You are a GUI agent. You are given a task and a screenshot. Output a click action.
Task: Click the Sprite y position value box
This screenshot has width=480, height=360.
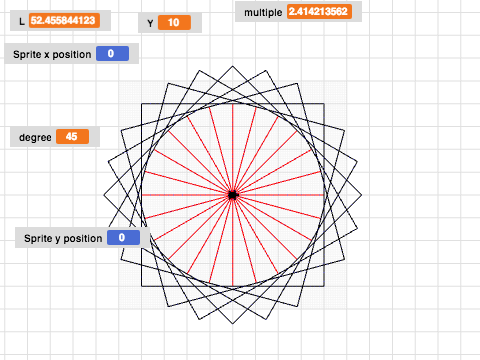point(123,237)
